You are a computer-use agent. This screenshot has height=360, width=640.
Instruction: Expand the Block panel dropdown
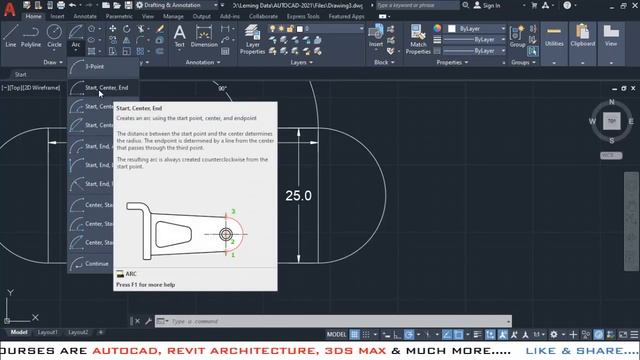pyautogui.click(x=384, y=62)
